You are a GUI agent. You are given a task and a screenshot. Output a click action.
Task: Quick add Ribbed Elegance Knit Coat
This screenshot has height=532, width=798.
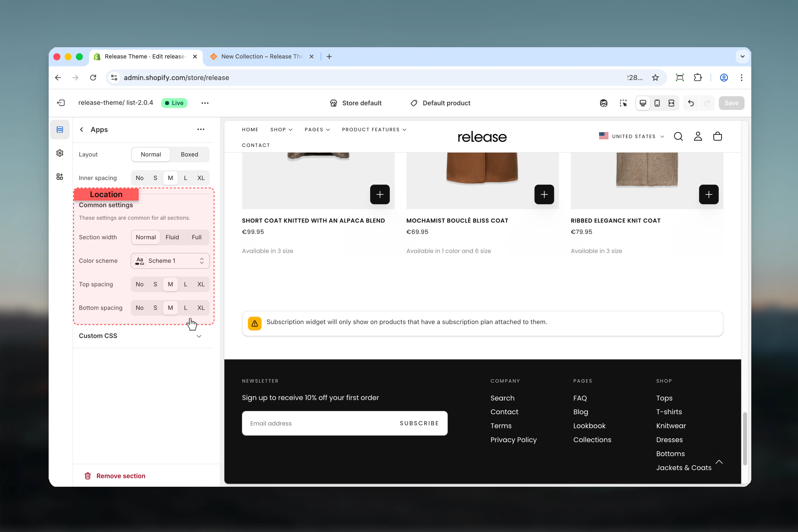(x=709, y=194)
